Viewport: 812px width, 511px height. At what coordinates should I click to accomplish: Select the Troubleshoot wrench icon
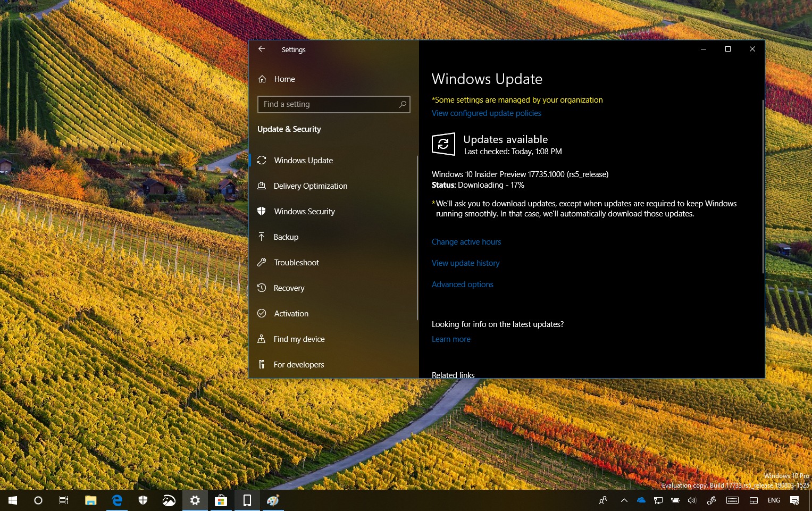(262, 262)
